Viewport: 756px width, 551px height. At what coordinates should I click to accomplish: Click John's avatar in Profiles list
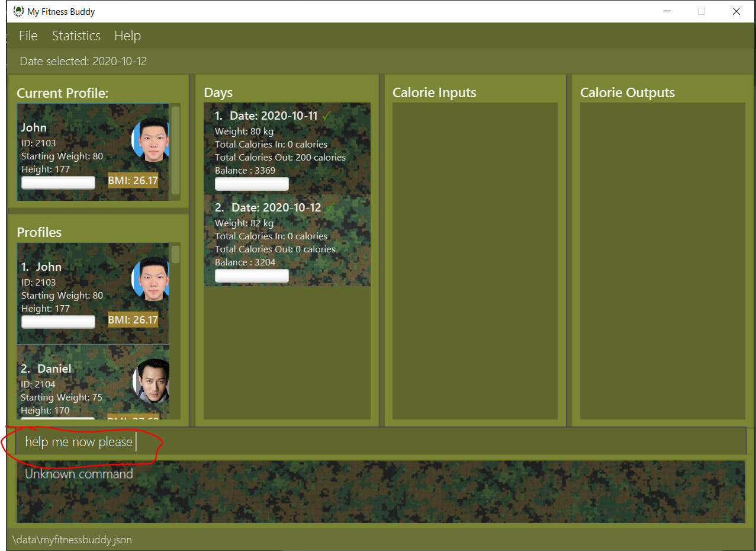[x=150, y=280]
